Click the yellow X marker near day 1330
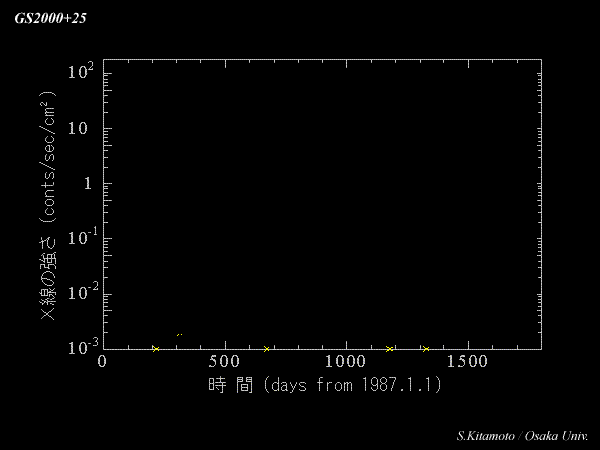This screenshot has height=450, width=600. pos(425,349)
